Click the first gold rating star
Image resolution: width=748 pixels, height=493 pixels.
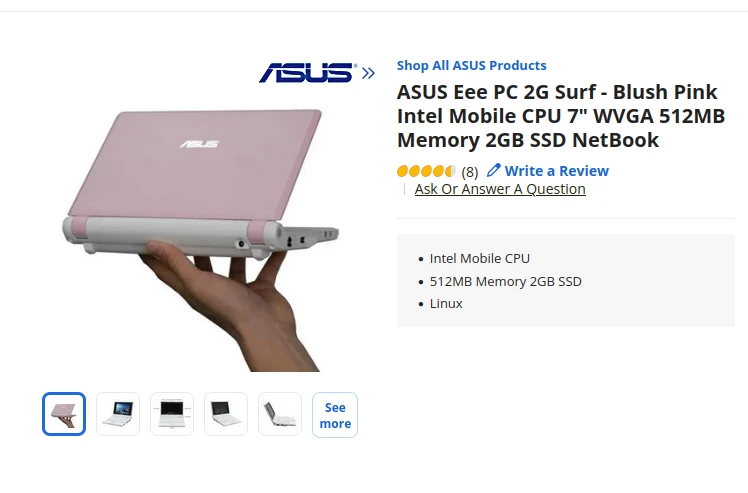[x=403, y=171]
